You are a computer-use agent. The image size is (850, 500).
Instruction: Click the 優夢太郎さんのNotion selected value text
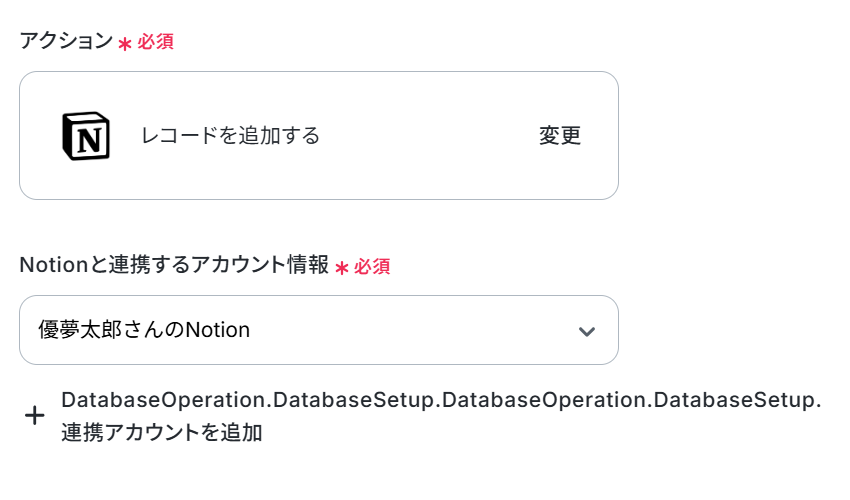(144, 330)
